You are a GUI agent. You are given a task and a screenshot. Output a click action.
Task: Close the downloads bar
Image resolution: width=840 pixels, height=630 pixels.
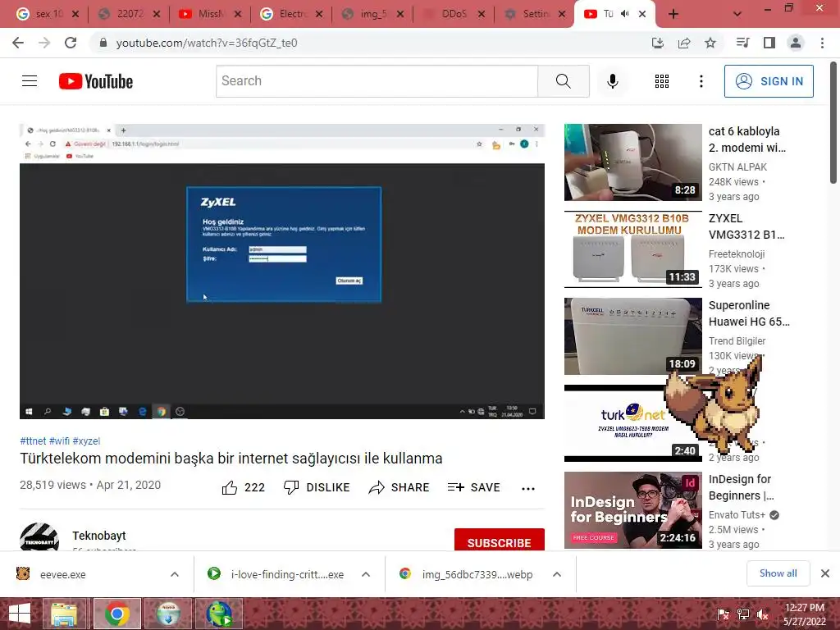point(825,573)
